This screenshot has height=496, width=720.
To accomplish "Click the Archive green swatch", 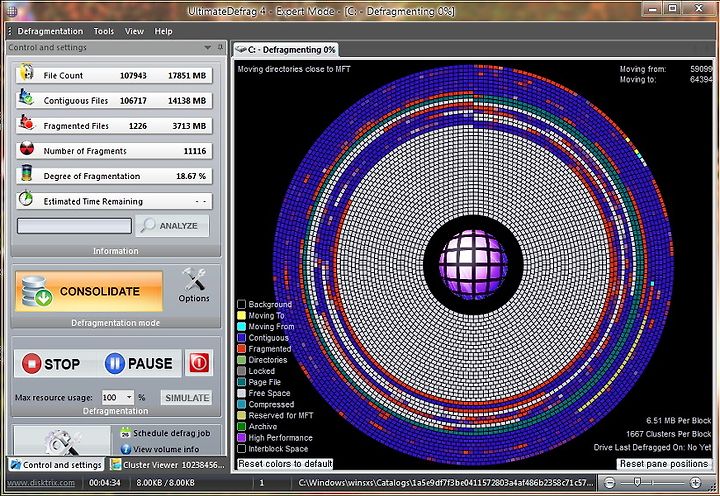I will point(241,426).
